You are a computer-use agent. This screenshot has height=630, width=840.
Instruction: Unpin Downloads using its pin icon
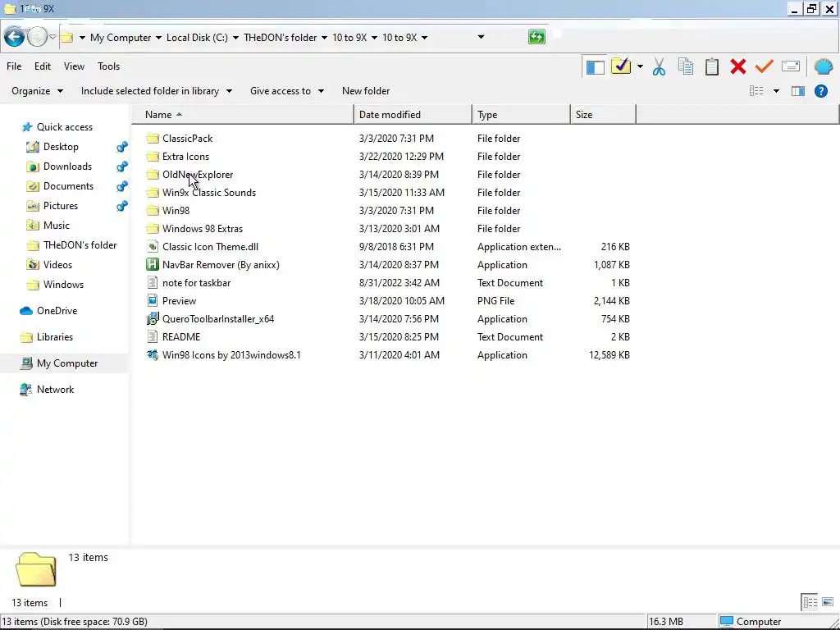point(122,167)
